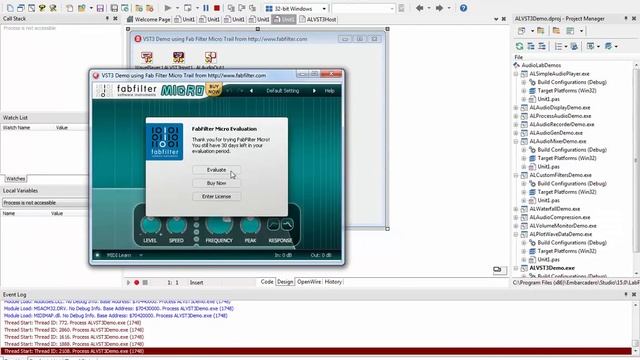640x360 pixels.
Task: Click the yellow BUY NOW badge on the FabFilter header
Action: point(213,89)
